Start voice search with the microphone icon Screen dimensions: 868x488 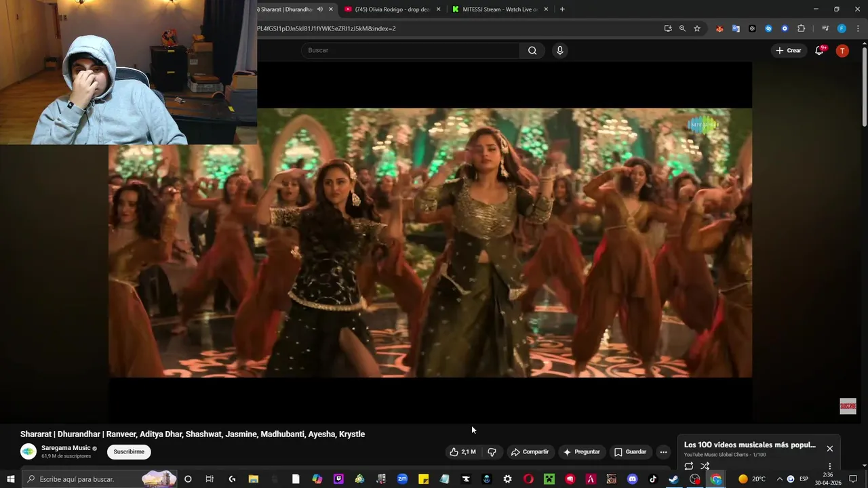click(x=559, y=50)
